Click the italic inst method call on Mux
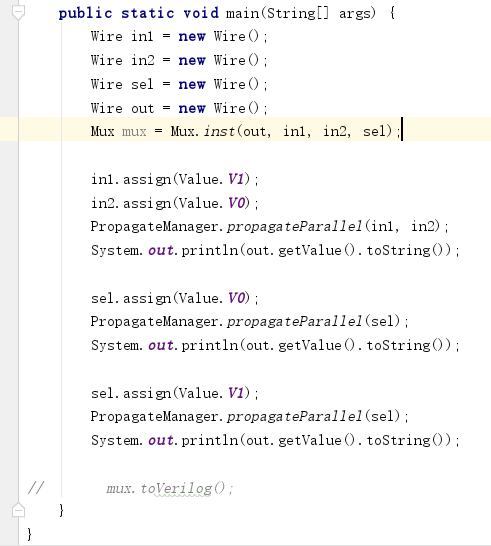This screenshot has height=546, width=491. [219, 131]
